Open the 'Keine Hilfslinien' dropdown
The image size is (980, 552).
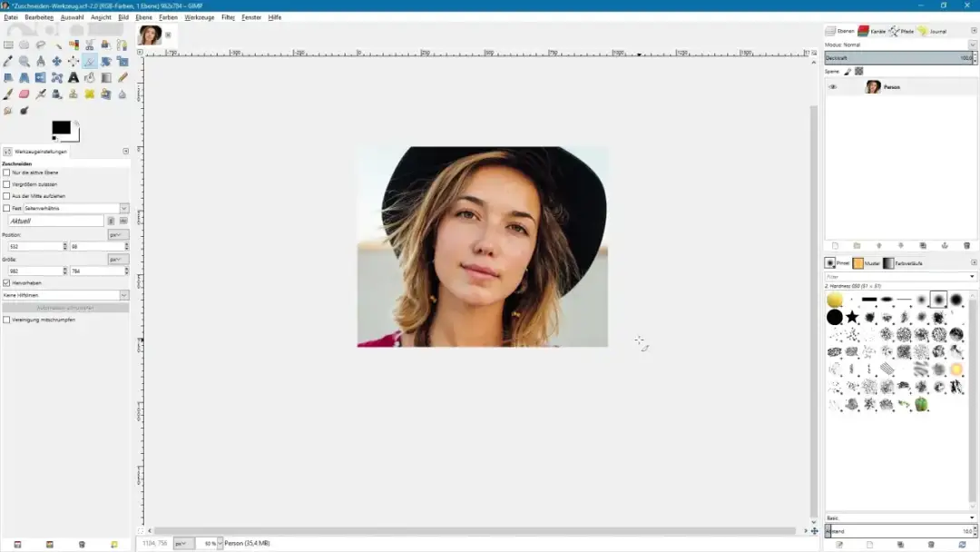pyautogui.click(x=64, y=294)
